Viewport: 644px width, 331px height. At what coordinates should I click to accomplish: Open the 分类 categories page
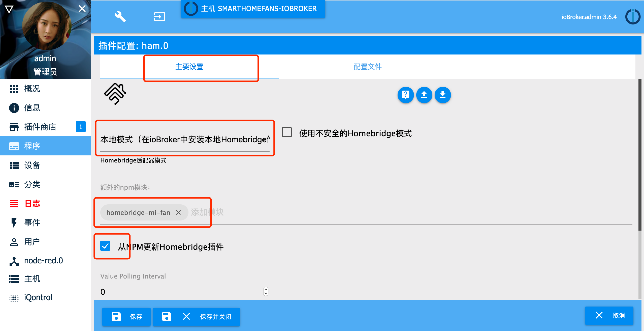click(x=45, y=184)
